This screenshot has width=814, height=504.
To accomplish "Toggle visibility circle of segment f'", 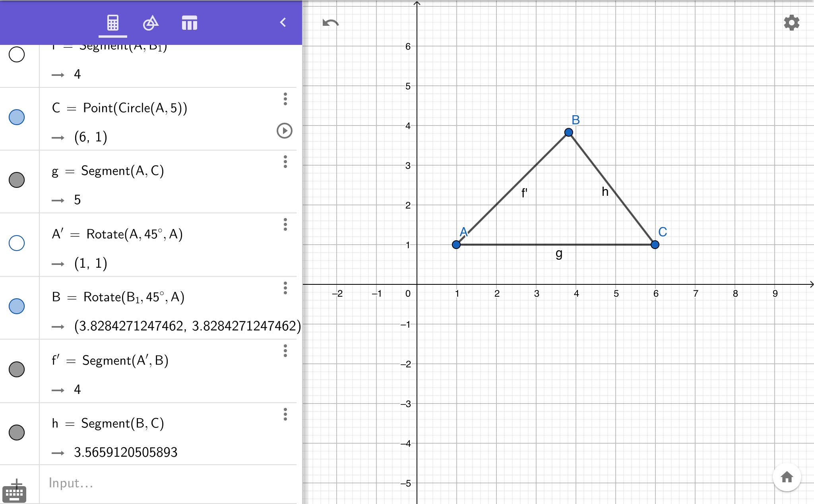I will pyautogui.click(x=17, y=369).
